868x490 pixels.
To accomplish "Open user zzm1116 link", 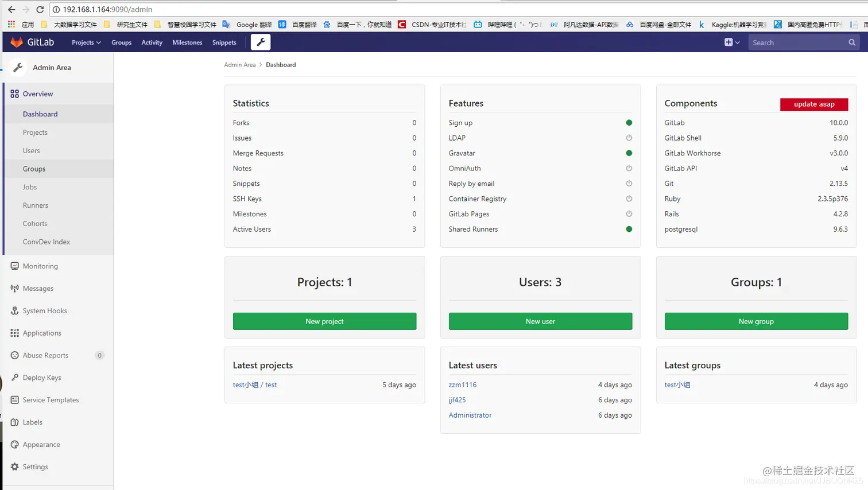I will 463,385.
